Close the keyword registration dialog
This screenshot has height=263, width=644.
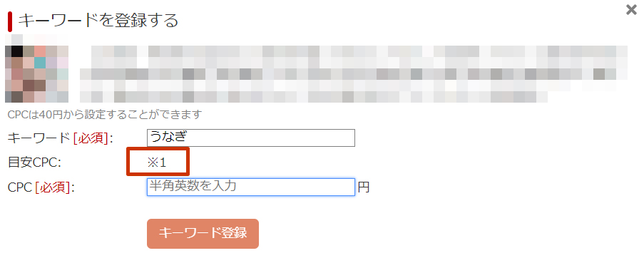pyautogui.click(x=631, y=10)
